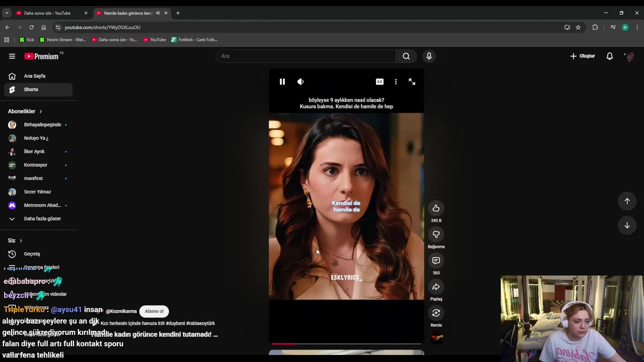Open a new browser tab

(x=178, y=13)
